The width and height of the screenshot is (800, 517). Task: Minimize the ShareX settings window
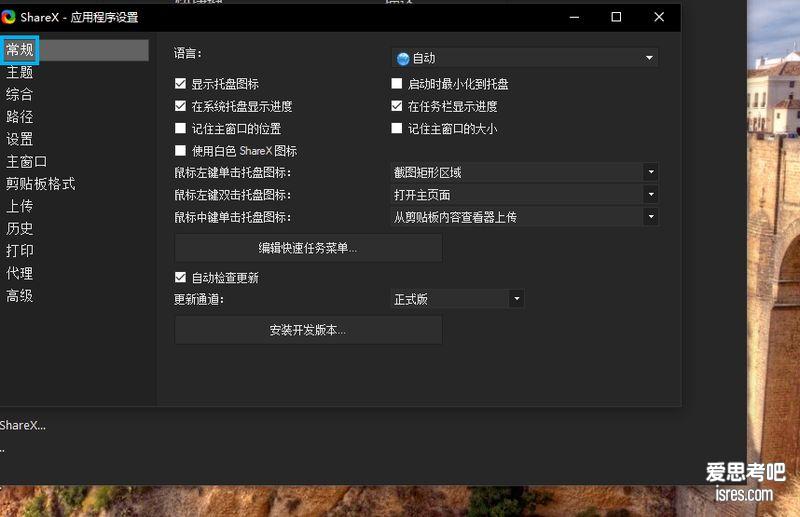574,17
